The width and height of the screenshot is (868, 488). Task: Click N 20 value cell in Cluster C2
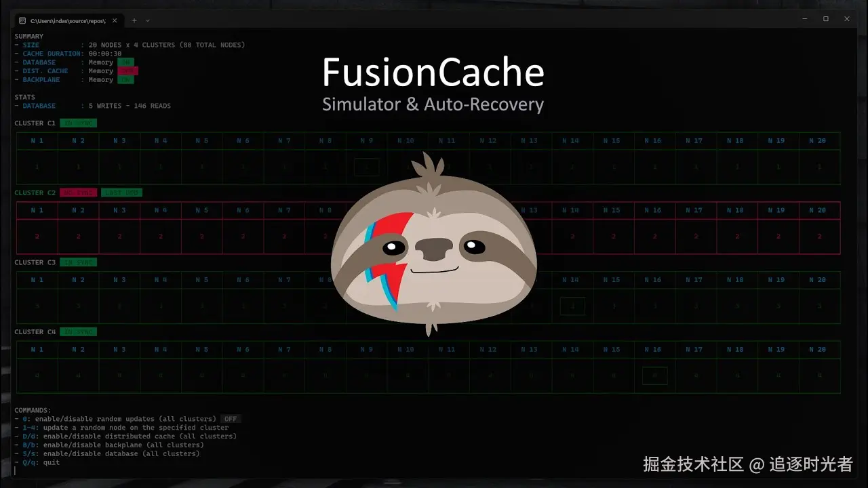pyautogui.click(x=820, y=237)
